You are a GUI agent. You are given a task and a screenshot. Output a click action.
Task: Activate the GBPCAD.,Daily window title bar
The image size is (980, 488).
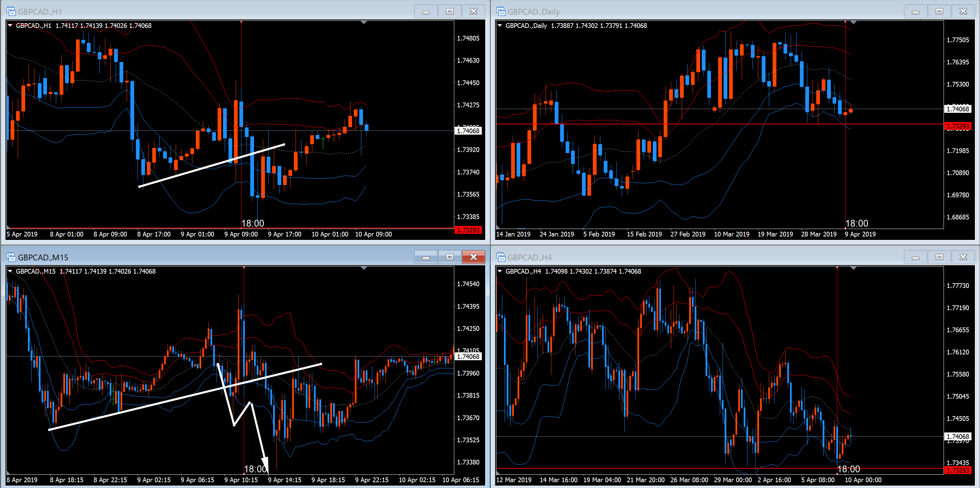pos(685,12)
